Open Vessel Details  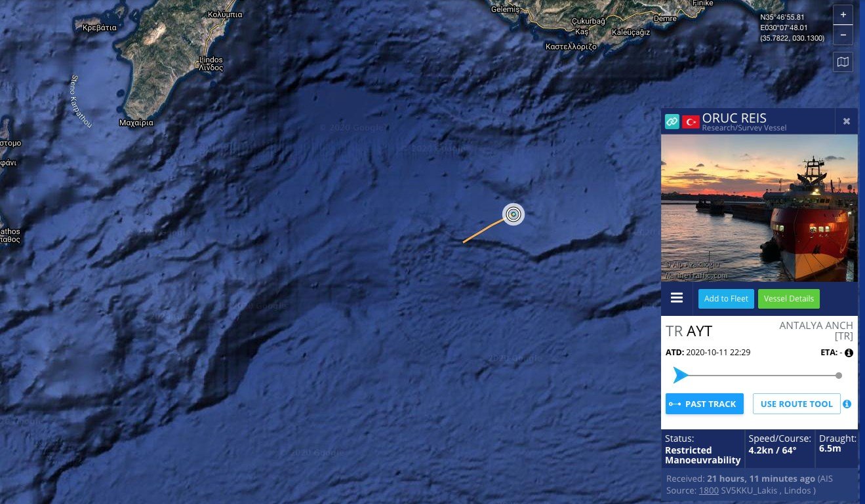click(789, 299)
